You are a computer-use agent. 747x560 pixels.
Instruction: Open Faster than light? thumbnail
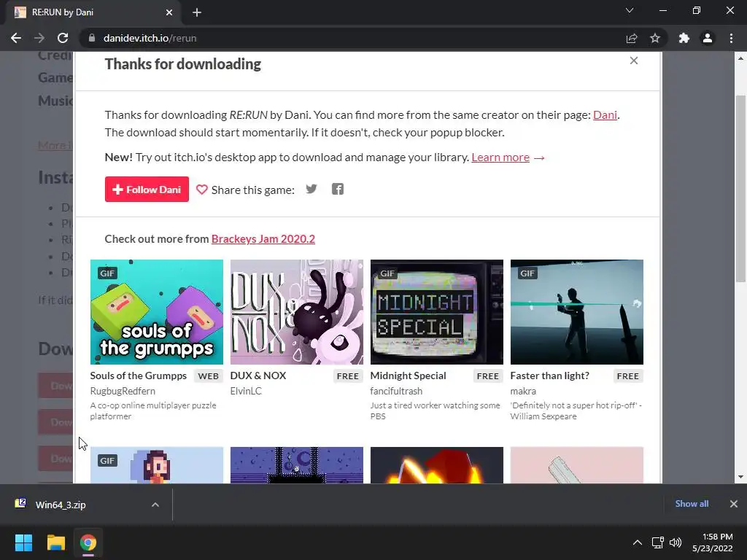[577, 312]
